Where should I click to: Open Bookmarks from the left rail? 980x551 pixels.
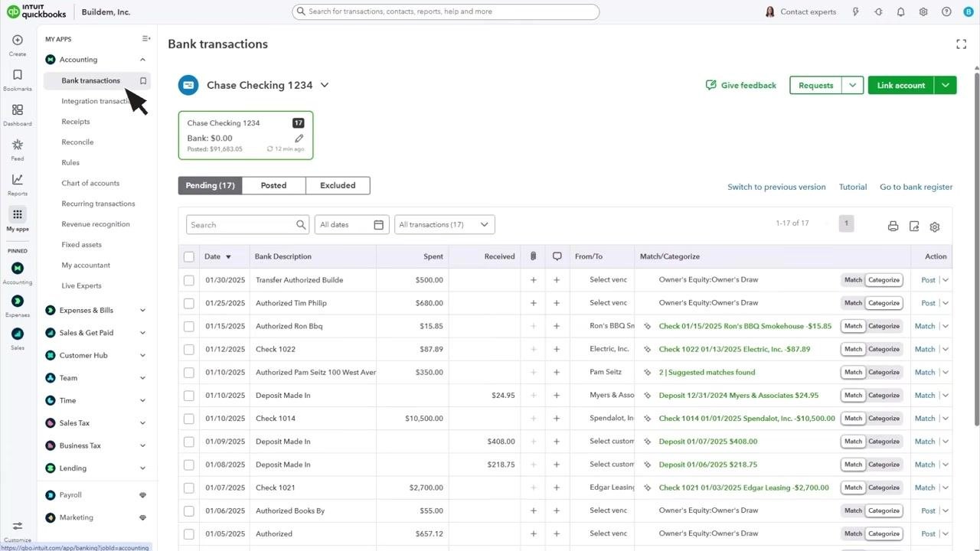[x=18, y=80]
